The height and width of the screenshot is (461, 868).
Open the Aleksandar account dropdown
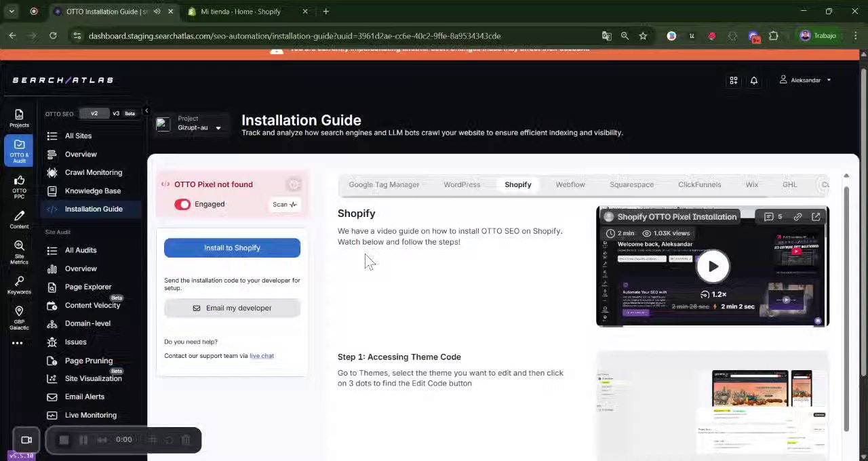pos(805,80)
